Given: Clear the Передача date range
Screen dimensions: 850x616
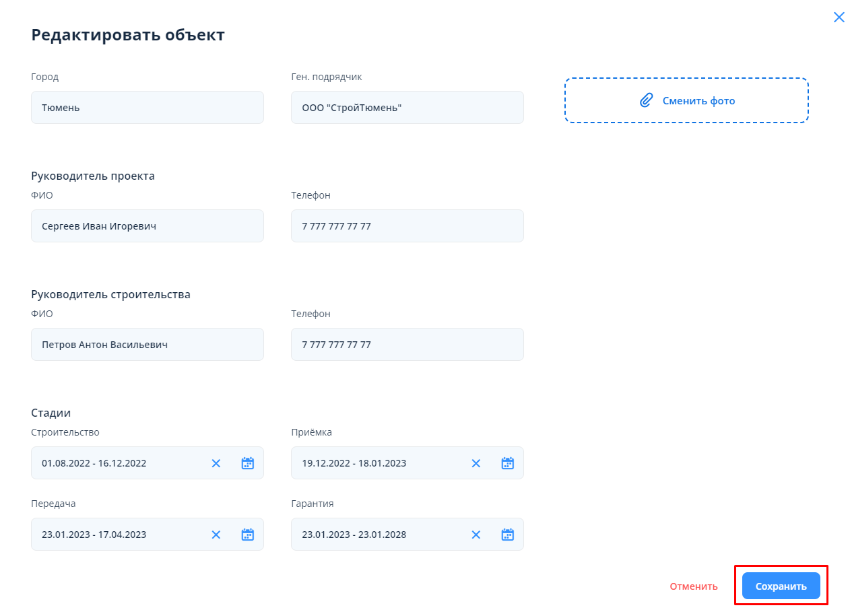Looking at the screenshot, I should click(216, 535).
